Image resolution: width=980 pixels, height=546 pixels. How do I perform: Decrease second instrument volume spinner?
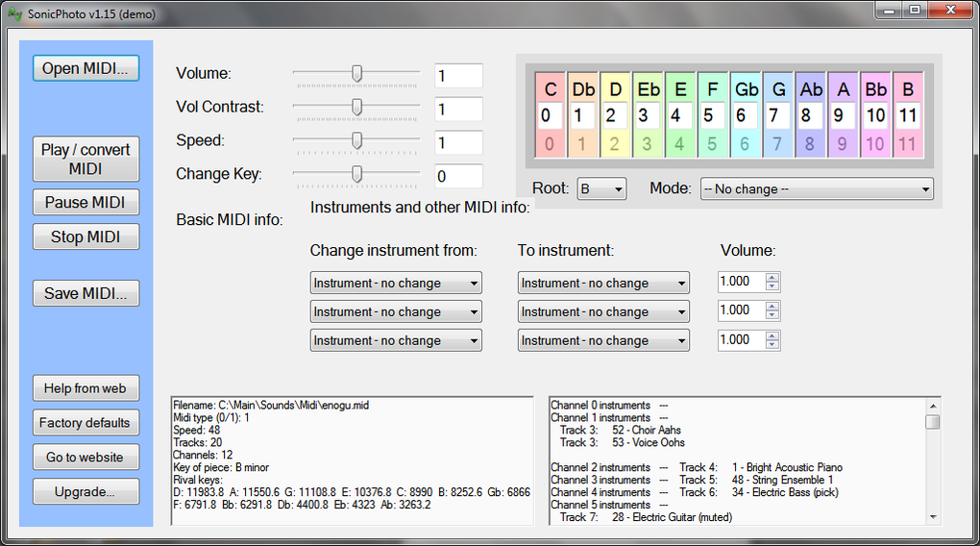[772, 315]
